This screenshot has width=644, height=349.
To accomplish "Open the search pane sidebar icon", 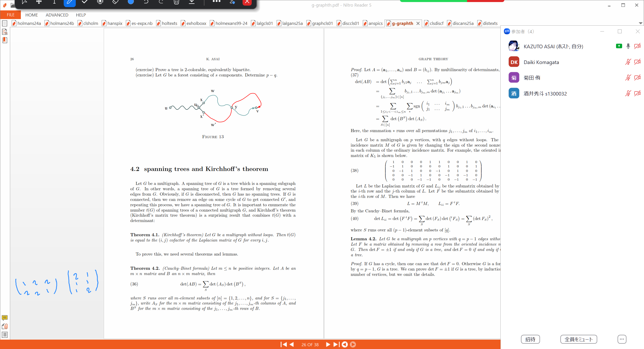I will tap(5, 32).
